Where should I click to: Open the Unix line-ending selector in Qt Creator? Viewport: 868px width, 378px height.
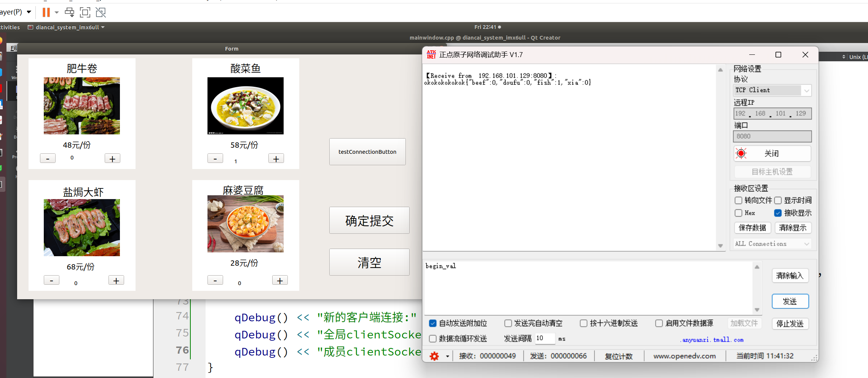click(x=854, y=57)
